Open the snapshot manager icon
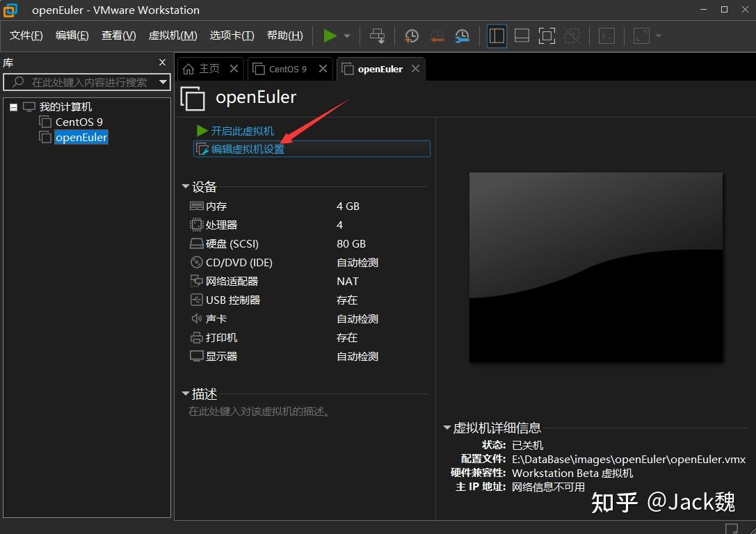The height and width of the screenshot is (534, 756). 463,35
